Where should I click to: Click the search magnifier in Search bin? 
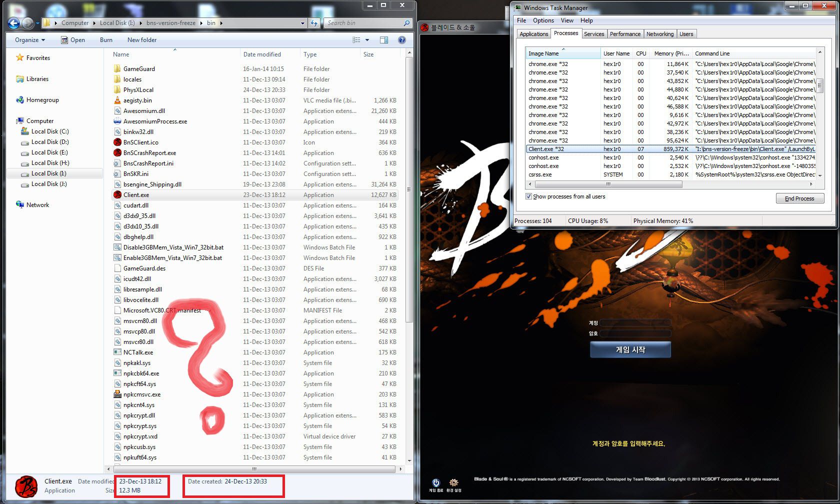[x=406, y=23]
